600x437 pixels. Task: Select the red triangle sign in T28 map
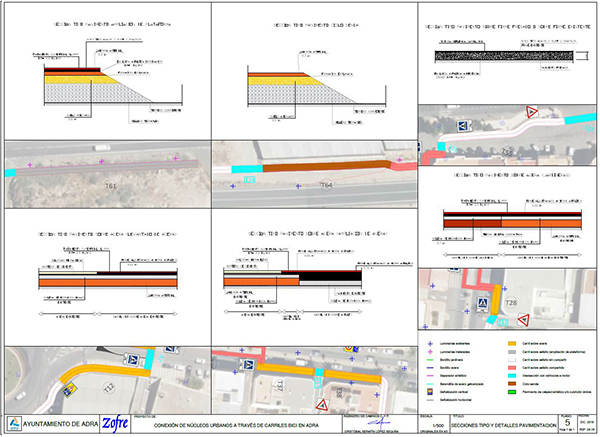point(523,320)
